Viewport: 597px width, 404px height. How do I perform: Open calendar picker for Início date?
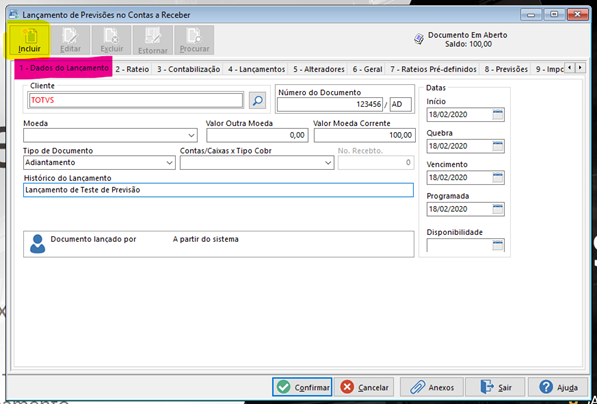[497, 115]
